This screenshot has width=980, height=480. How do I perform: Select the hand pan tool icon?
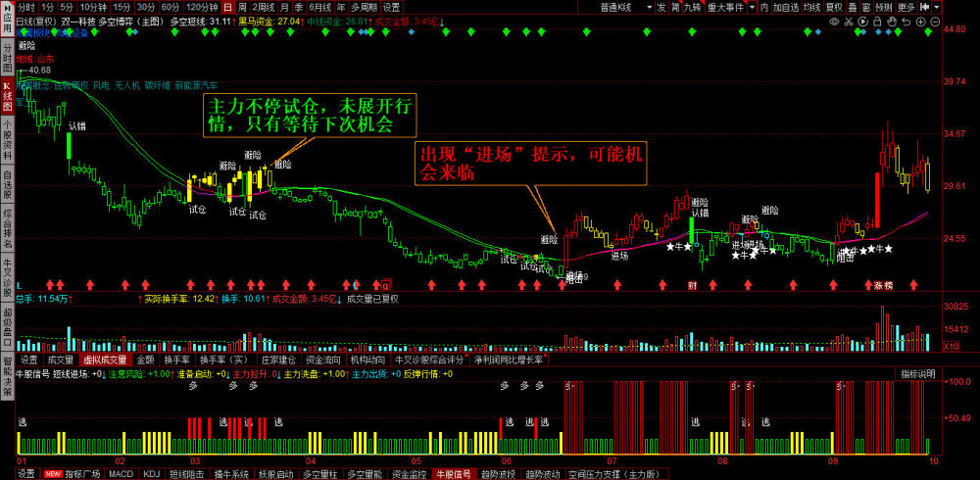click(892, 22)
